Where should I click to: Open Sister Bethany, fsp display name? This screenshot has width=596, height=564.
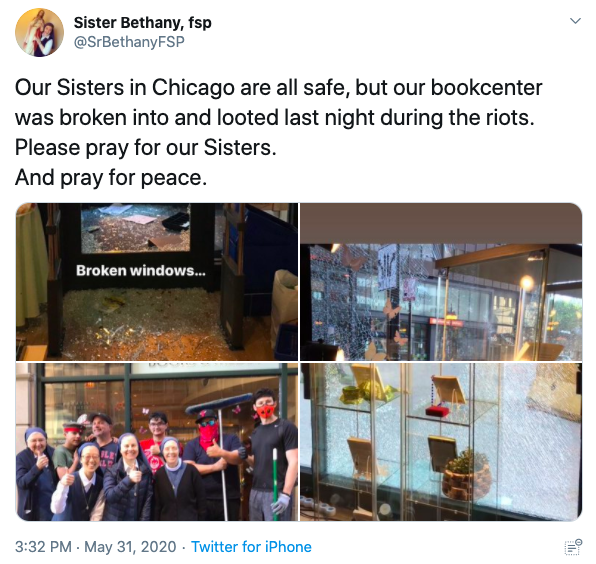pos(143,22)
